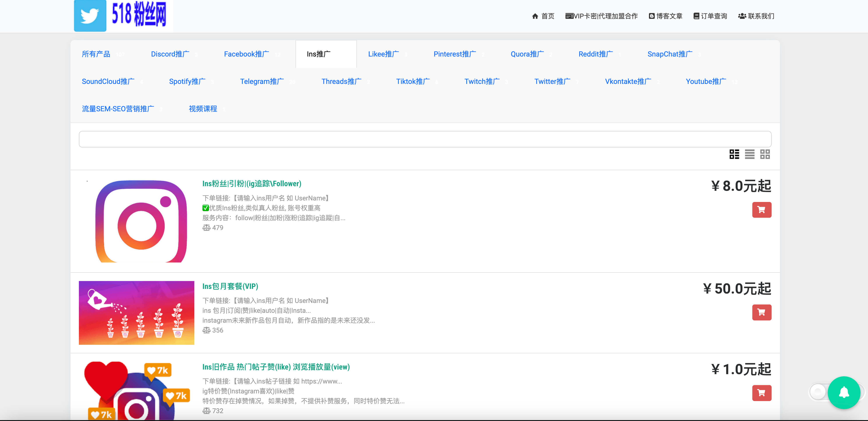Open Ins包月套餐(VIP) product title
Viewport: 868px width, 421px height.
[x=230, y=286]
